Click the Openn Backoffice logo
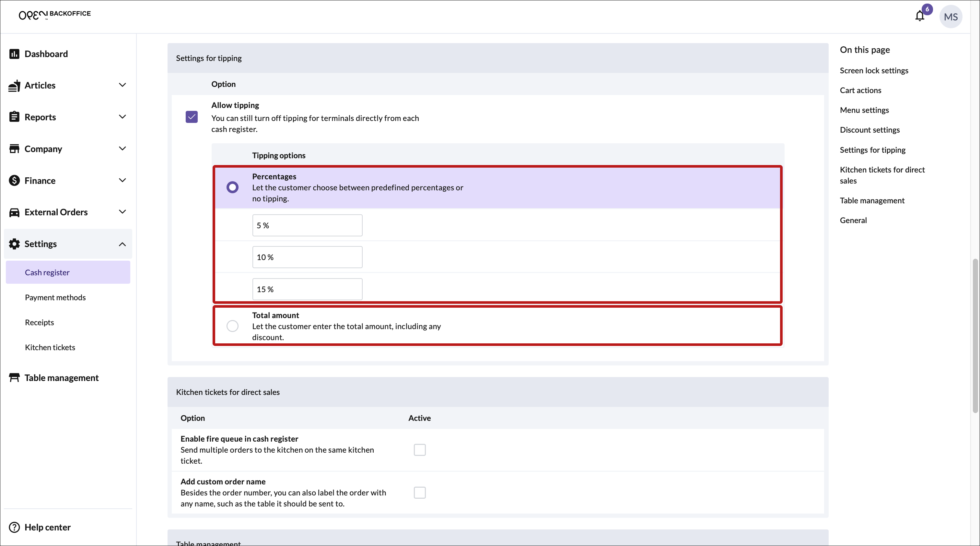Image resolution: width=980 pixels, height=546 pixels. pyautogui.click(x=55, y=15)
